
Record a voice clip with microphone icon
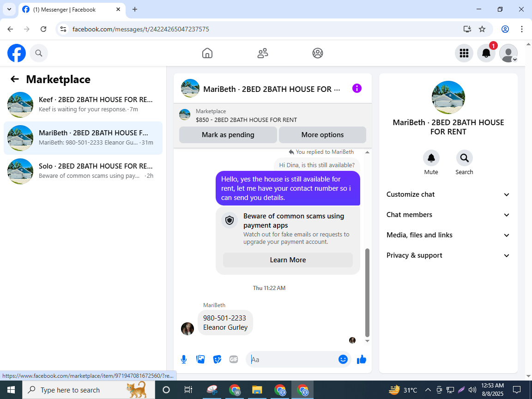(x=183, y=359)
